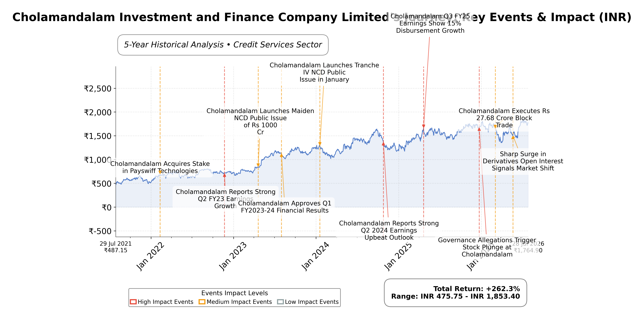Click the chart main title
The height and width of the screenshot is (319, 644).
coord(322,17)
